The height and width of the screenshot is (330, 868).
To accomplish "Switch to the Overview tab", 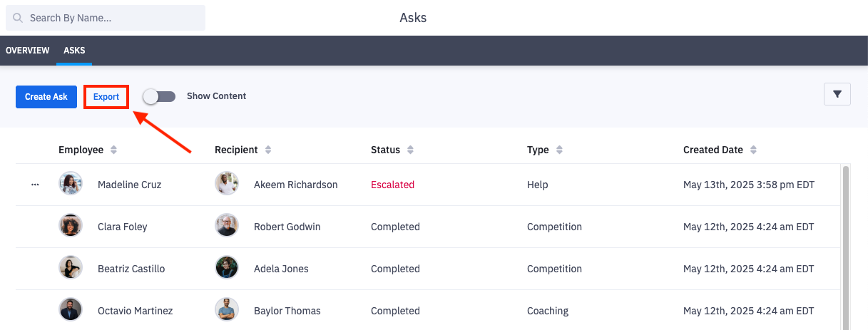I will (28, 51).
